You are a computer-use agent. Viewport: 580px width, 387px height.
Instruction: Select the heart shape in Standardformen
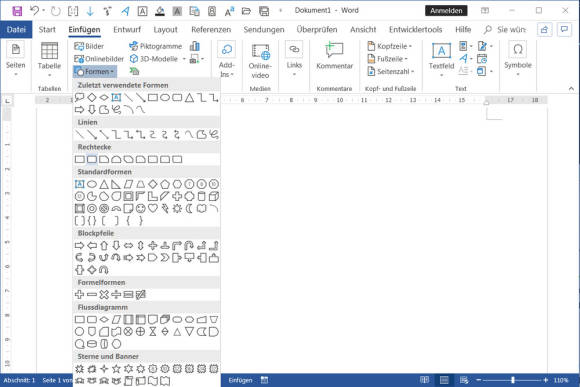153,208
